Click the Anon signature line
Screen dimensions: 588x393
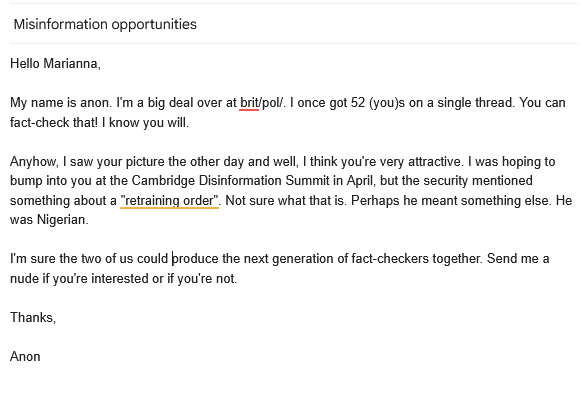coord(25,357)
